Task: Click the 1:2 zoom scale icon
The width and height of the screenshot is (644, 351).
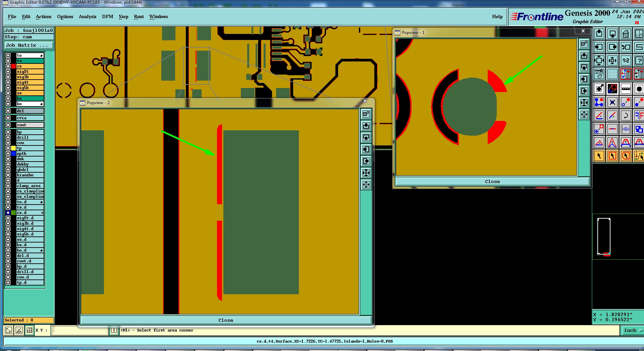Action: tap(626, 60)
